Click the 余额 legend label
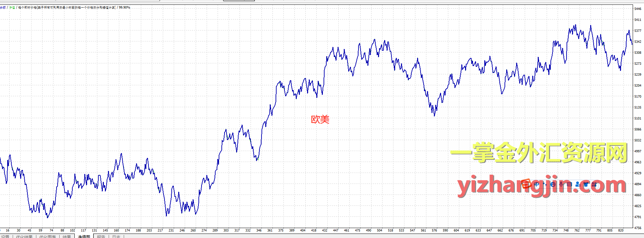644x238 pixels. click(3, 8)
